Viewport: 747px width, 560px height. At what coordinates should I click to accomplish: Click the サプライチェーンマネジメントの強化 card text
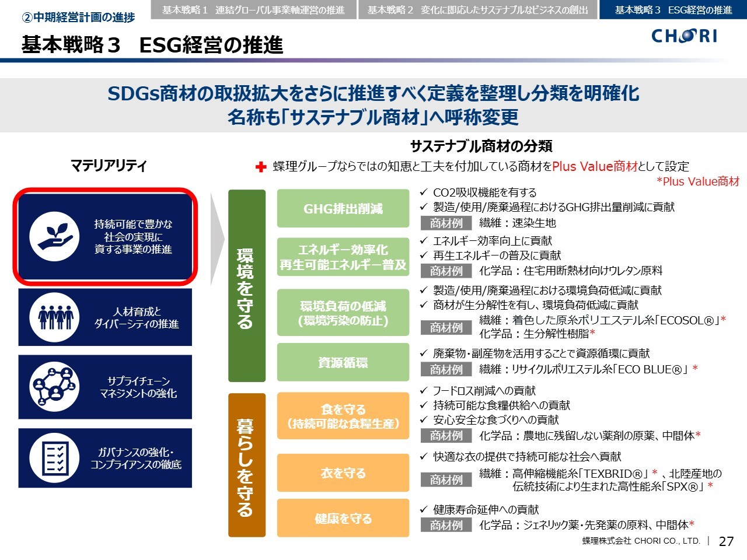point(138,387)
